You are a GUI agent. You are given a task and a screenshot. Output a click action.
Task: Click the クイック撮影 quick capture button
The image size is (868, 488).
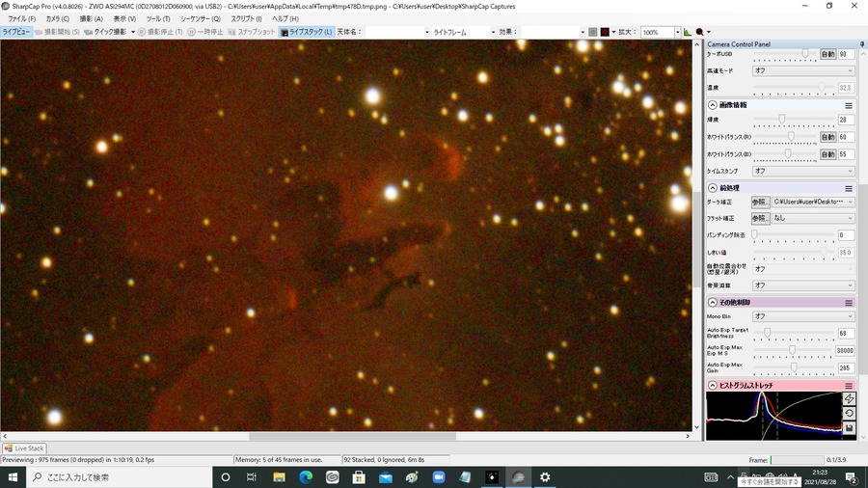(x=105, y=32)
